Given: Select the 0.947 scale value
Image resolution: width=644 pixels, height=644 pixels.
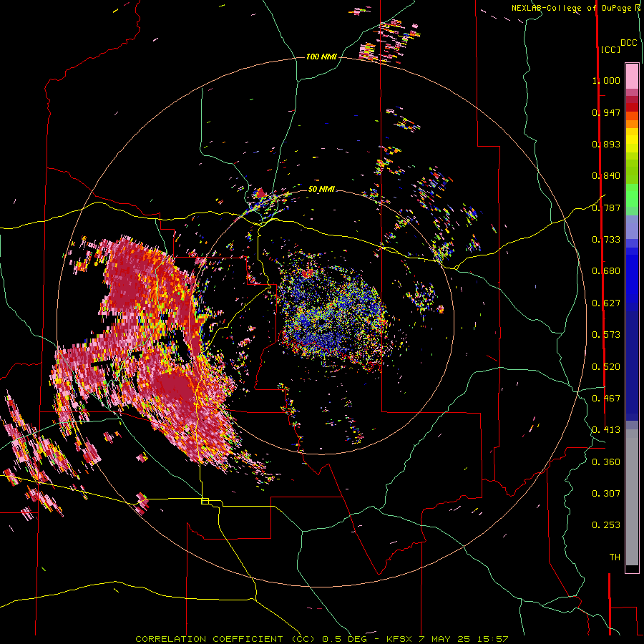Looking at the screenshot, I should click(x=606, y=112).
